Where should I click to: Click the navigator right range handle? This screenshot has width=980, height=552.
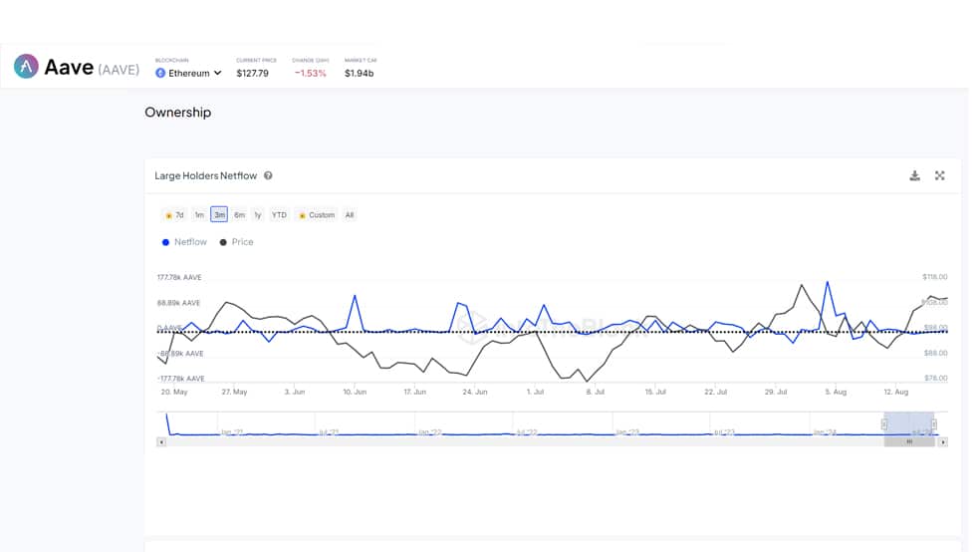click(x=934, y=424)
